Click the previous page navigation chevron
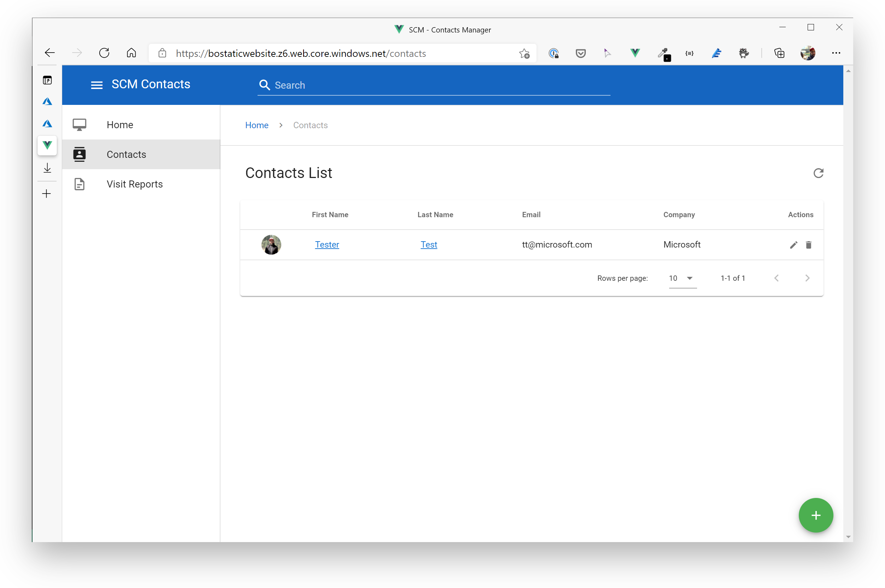Screen dimensions: 885x588 point(777,278)
